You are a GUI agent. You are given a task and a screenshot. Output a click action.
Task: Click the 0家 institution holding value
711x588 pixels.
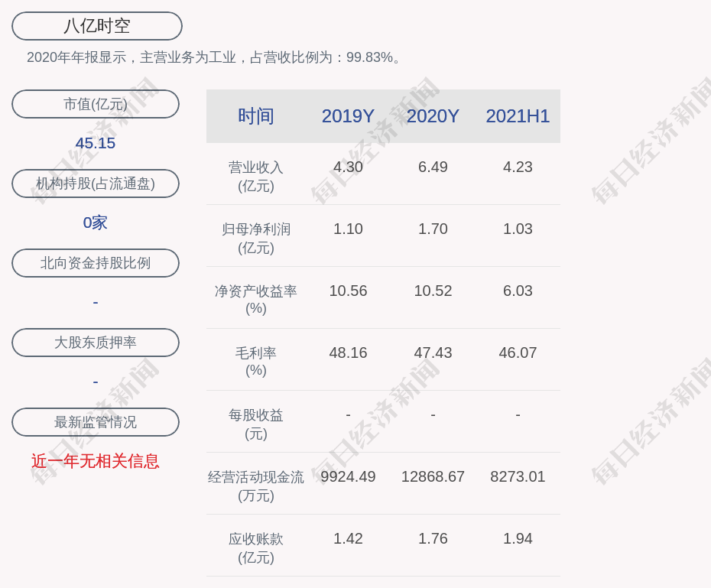click(96, 223)
